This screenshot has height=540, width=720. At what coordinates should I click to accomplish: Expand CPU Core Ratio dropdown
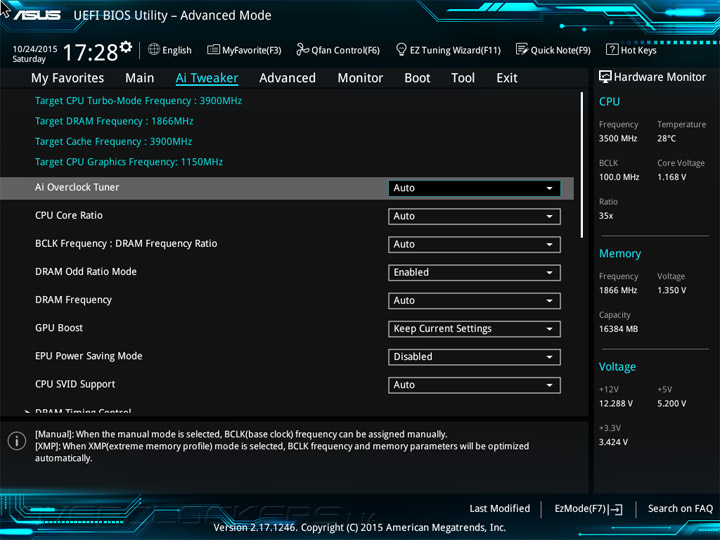tap(474, 216)
